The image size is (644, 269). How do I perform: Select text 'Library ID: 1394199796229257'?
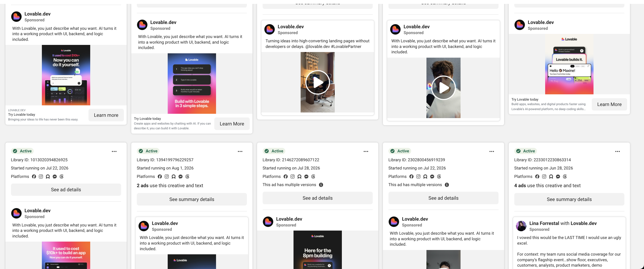pyautogui.click(x=165, y=160)
